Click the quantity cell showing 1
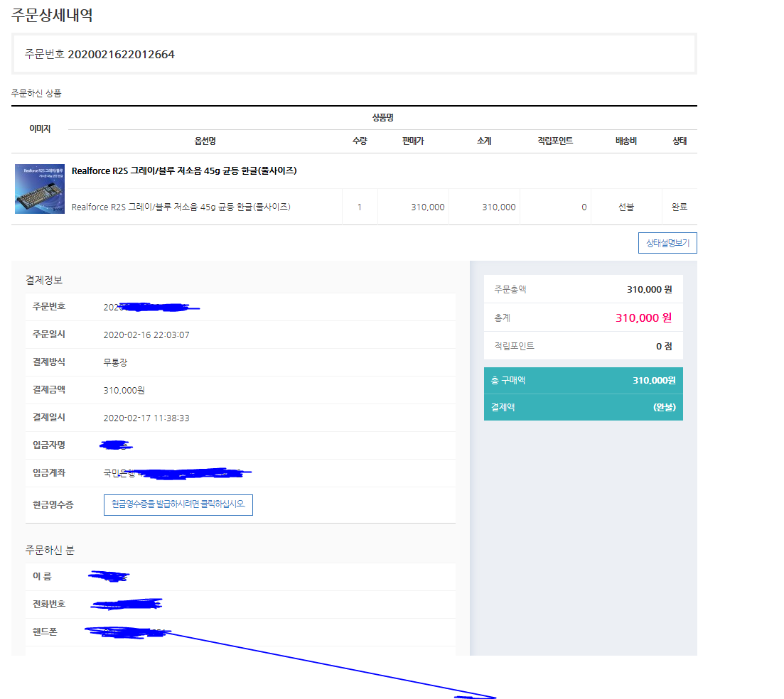 (x=360, y=207)
